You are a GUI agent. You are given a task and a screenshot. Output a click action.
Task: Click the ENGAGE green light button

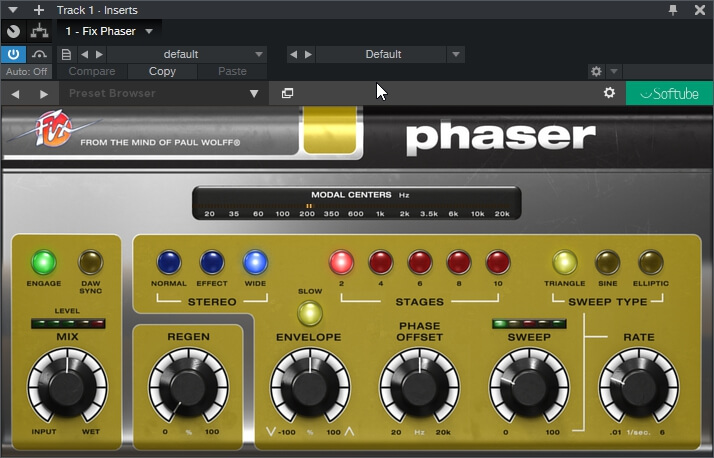pyautogui.click(x=44, y=263)
